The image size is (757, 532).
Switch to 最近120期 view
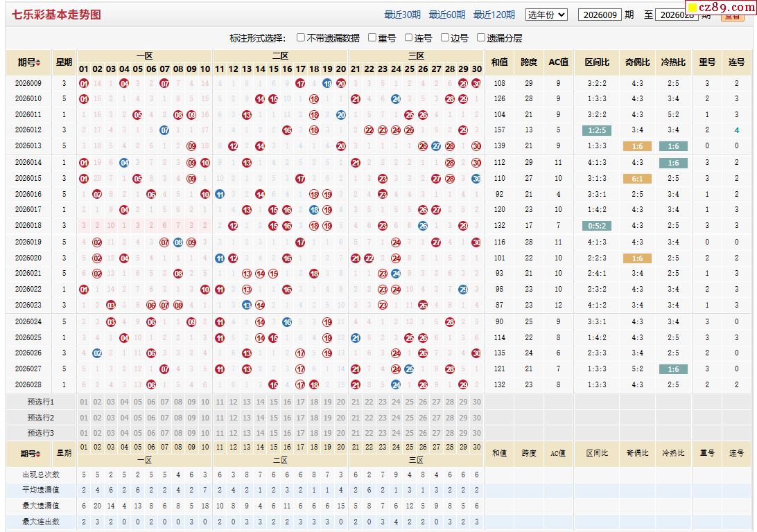tap(494, 15)
